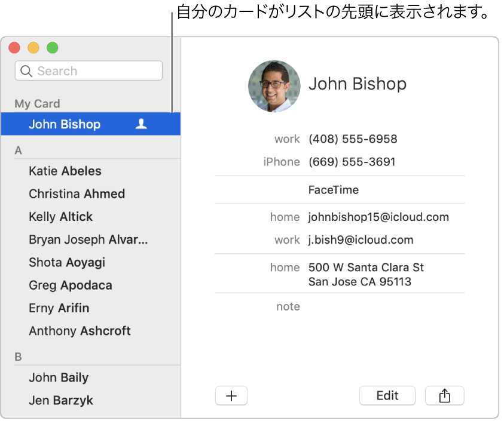Screen dimensions: 504x421
Task: Click work phone (408) 555-6958
Action: coord(353,139)
